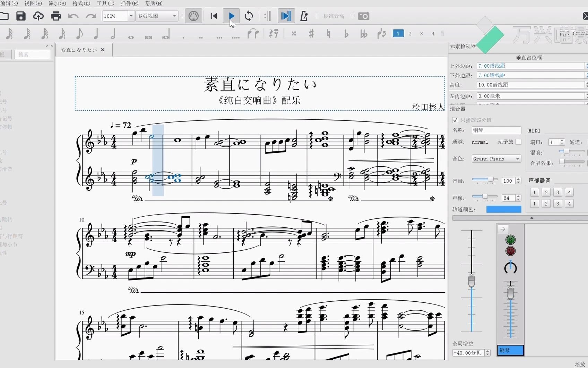The image size is (588, 368).
Task: Select the half note duration
Action: [113, 34]
